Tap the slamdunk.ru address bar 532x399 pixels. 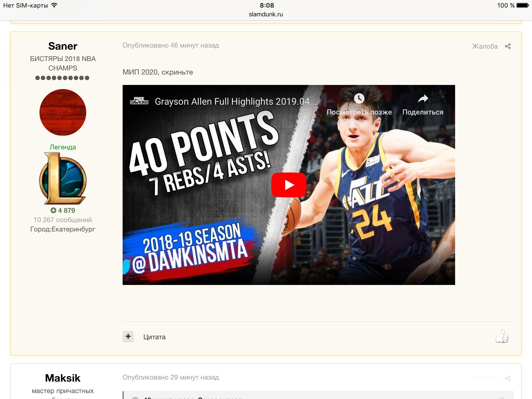(x=266, y=14)
